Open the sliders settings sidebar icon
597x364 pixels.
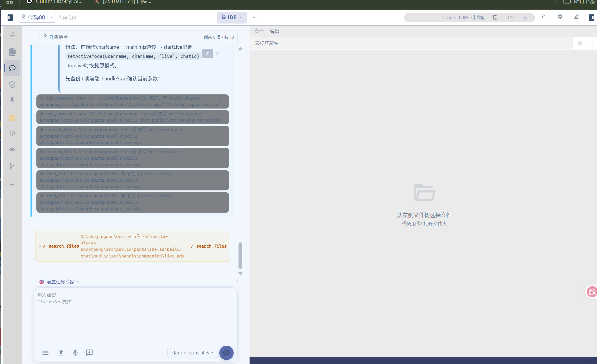(x=12, y=35)
